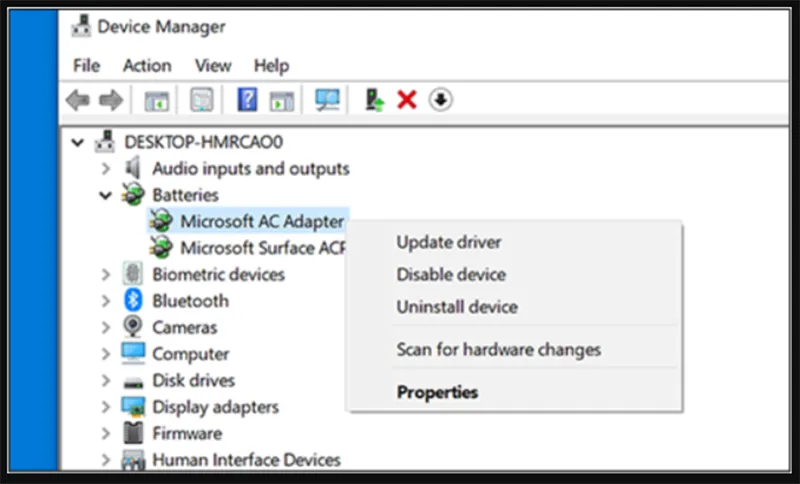Open the Help menu
800x484 pixels.
271,65
